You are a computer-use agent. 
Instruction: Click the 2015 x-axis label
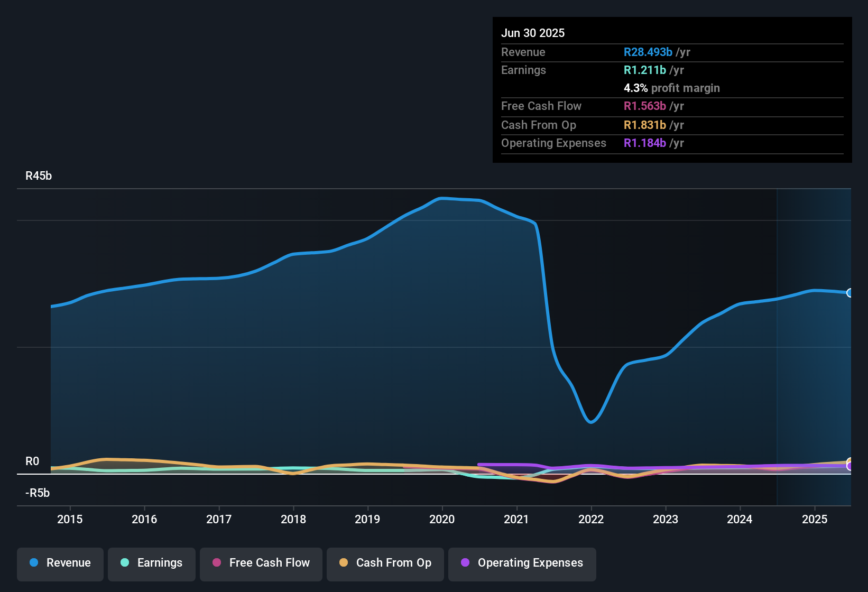click(70, 520)
